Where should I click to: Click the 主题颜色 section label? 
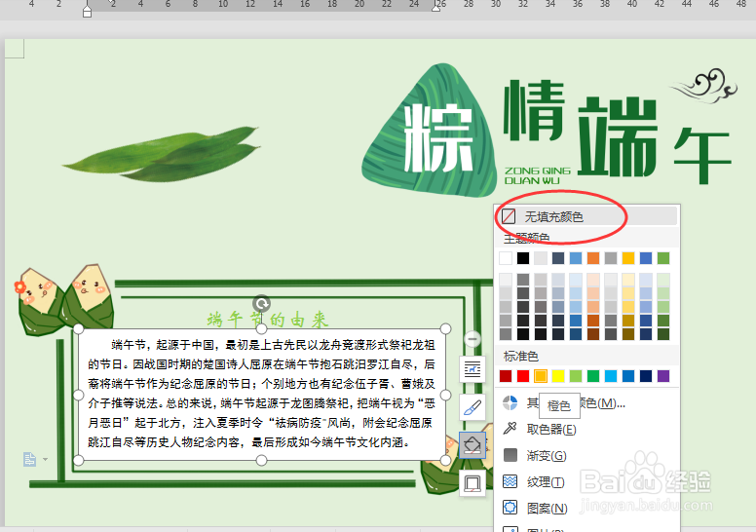[x=526, y=239]
